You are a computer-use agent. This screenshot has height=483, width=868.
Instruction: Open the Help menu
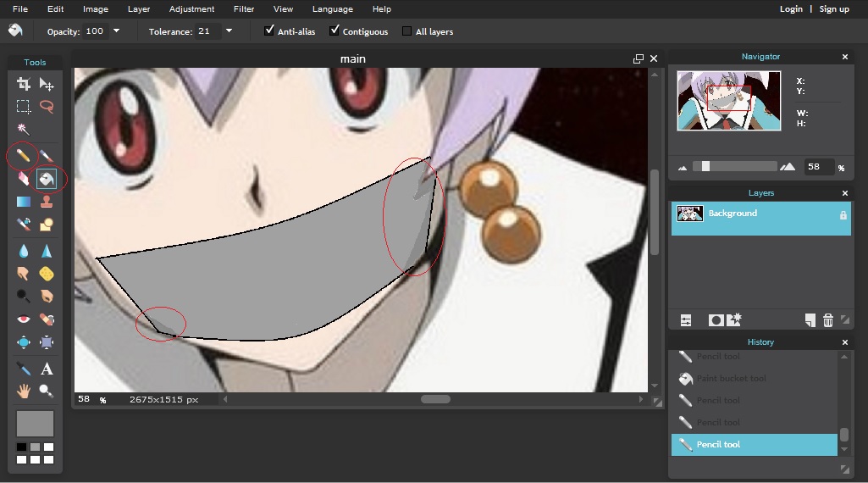[x=381, y=8]
